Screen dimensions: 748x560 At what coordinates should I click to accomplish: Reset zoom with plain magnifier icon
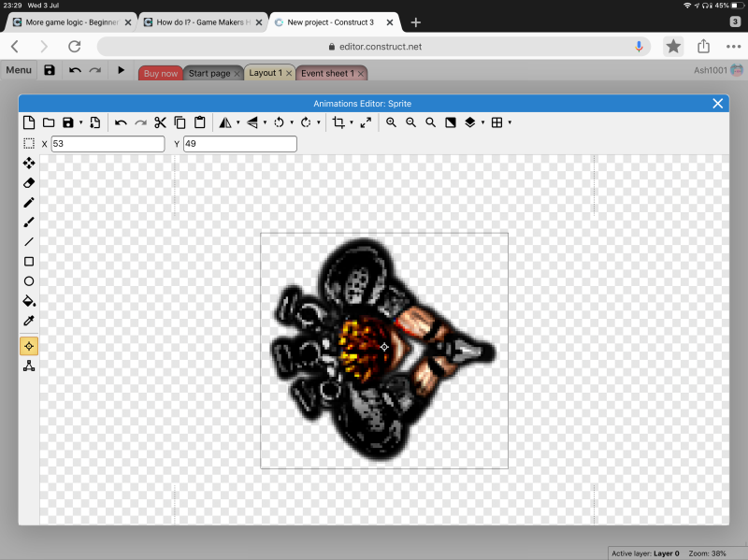(x=430, y=122)
